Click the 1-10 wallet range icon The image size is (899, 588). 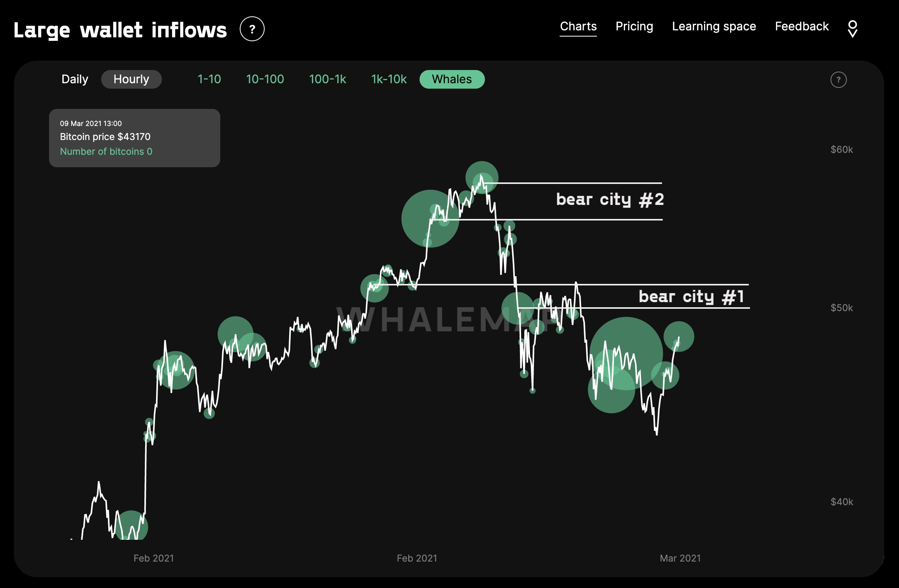coord(209,79)
